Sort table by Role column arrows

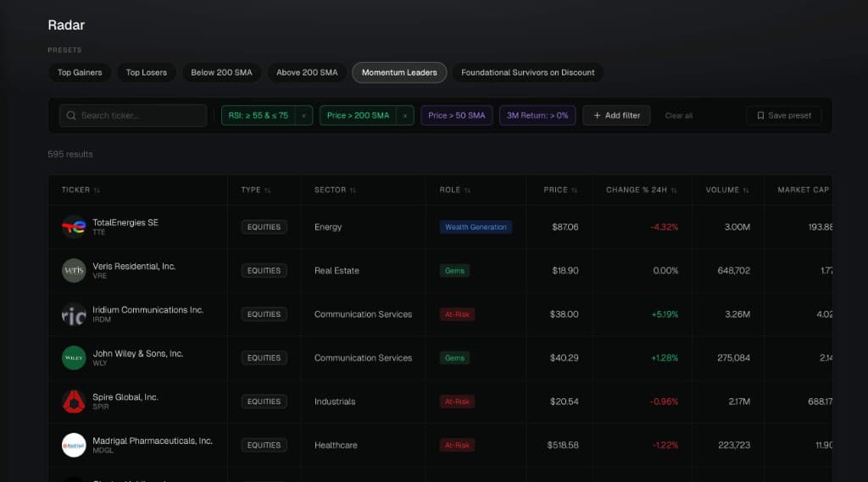pos(468,191)
